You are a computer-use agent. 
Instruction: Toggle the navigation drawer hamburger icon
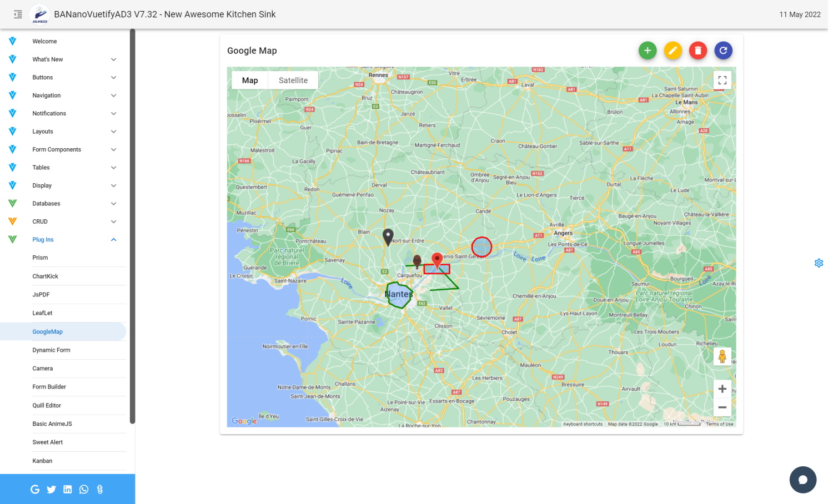[x=18, y=14]
